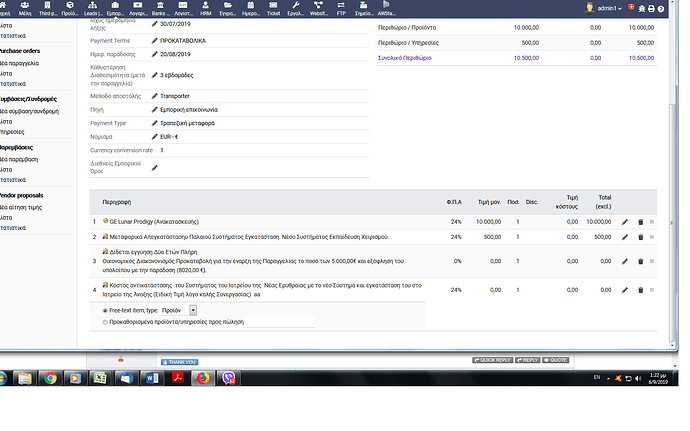Edit the date 30/07/2019 with pencil
The width and height of the screenshot is (690, 431).
coord(154,24)
